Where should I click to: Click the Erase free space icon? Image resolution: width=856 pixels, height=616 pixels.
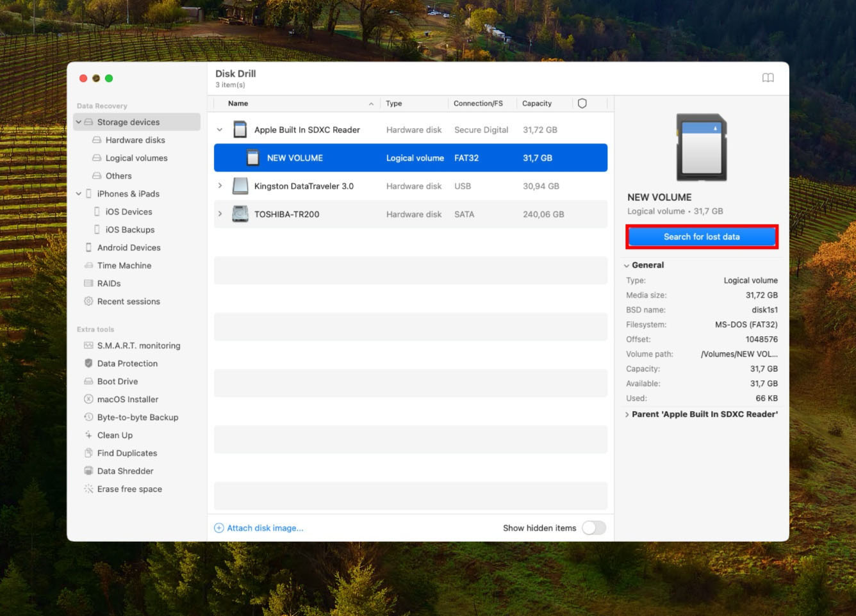point(88,489)
